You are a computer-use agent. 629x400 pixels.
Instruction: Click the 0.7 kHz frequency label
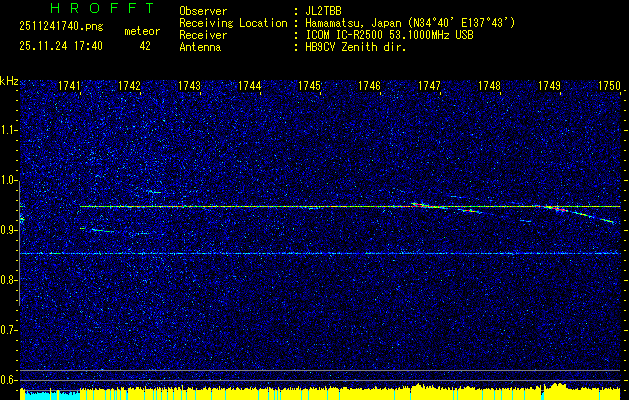[9, 330]
